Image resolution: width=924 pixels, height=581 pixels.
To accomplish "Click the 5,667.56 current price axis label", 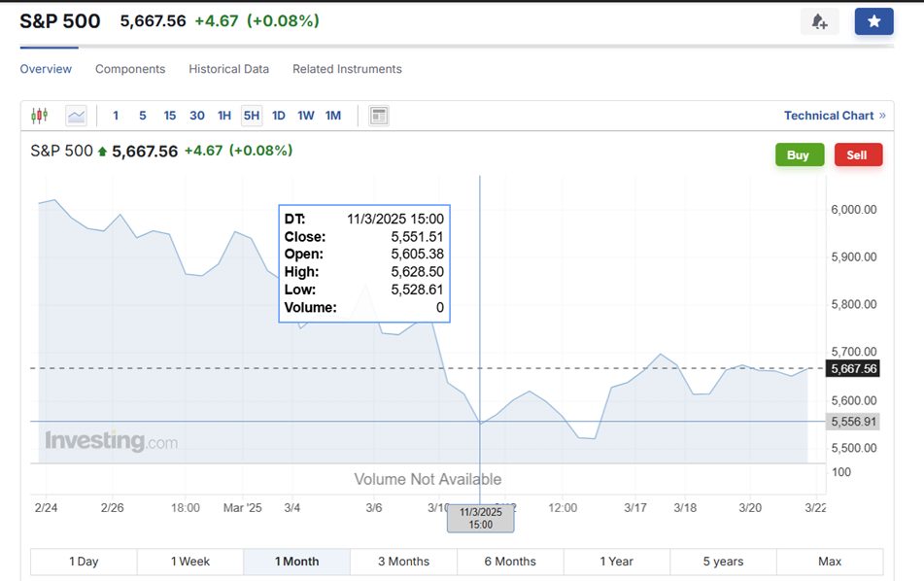I will (x=853, y=369).
